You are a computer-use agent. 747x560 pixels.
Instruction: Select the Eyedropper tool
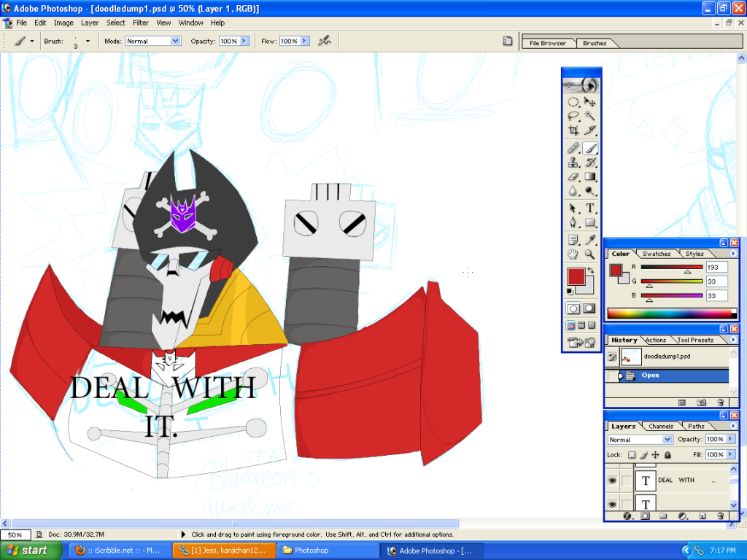coord(589,240)
